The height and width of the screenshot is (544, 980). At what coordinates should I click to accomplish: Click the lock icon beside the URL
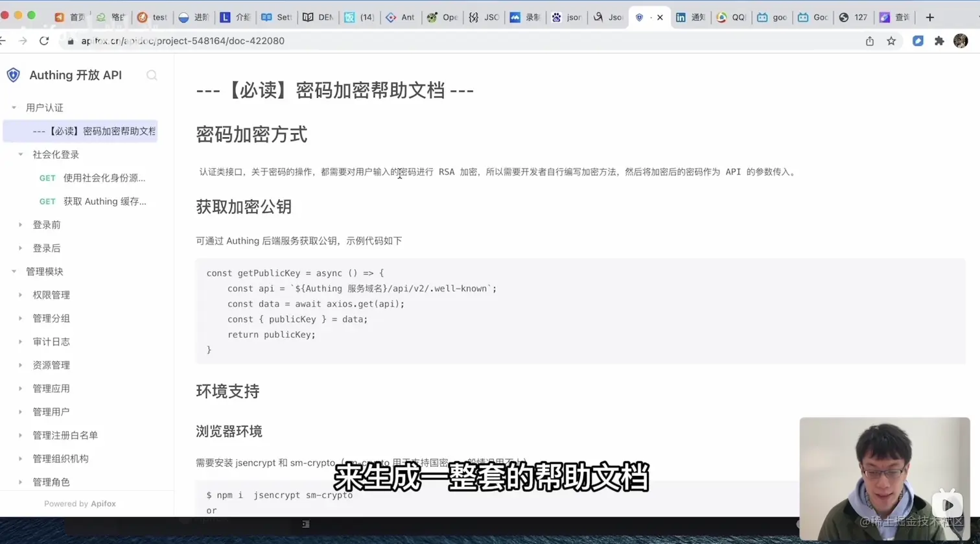click(71, 41)
